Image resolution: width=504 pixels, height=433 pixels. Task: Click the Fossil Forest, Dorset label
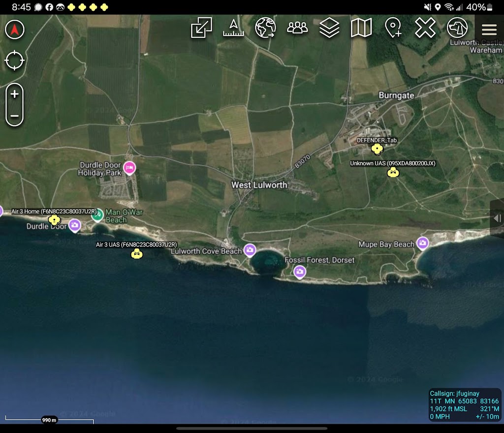pos(319,260)
